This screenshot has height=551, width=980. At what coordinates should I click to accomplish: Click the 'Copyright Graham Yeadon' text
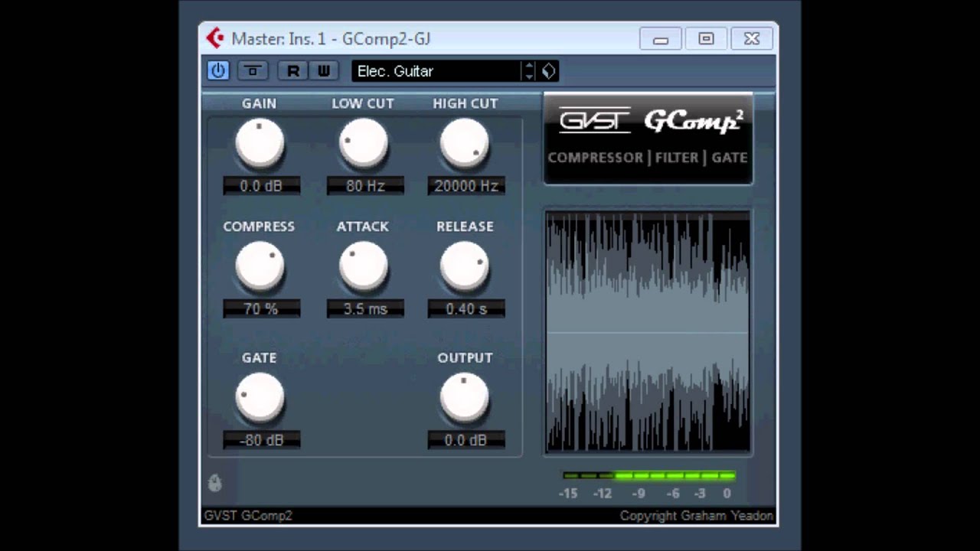[x=697, y=516]
